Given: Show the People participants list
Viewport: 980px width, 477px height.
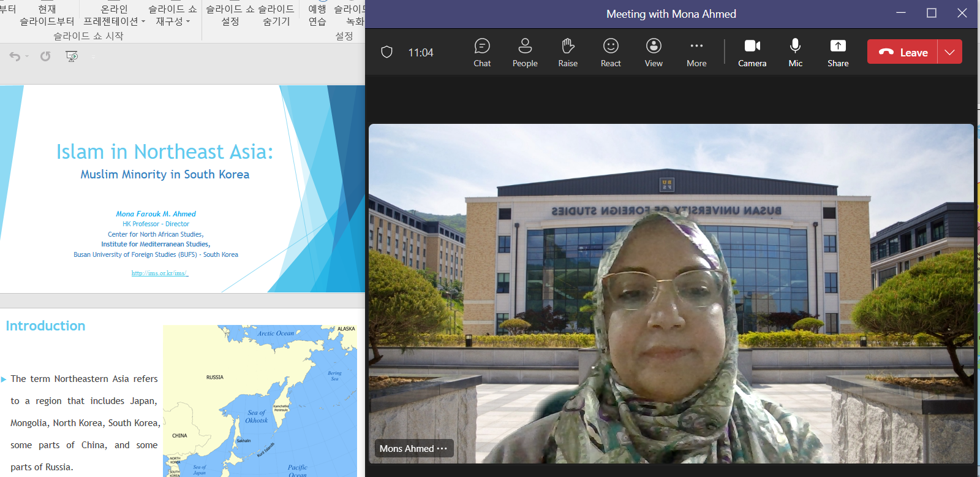Looking at the screenshot, I should [525, 53].
